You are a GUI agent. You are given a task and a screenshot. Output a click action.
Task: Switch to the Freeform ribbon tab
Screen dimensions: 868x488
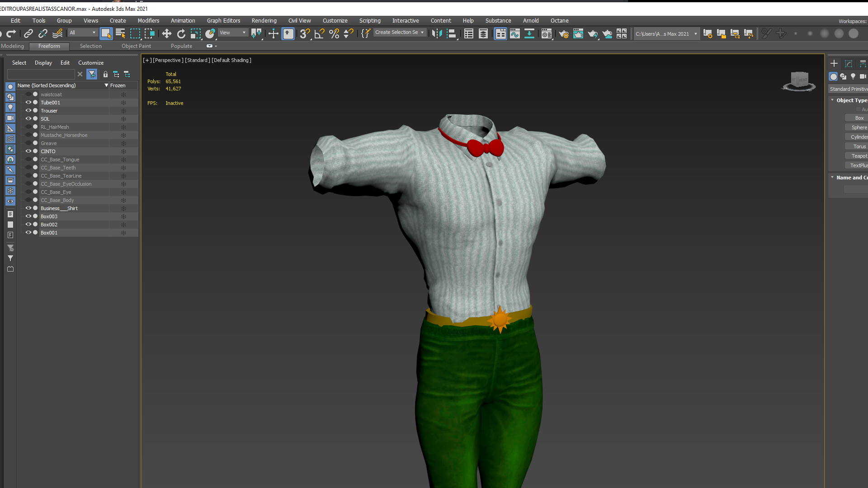point(49,46)
